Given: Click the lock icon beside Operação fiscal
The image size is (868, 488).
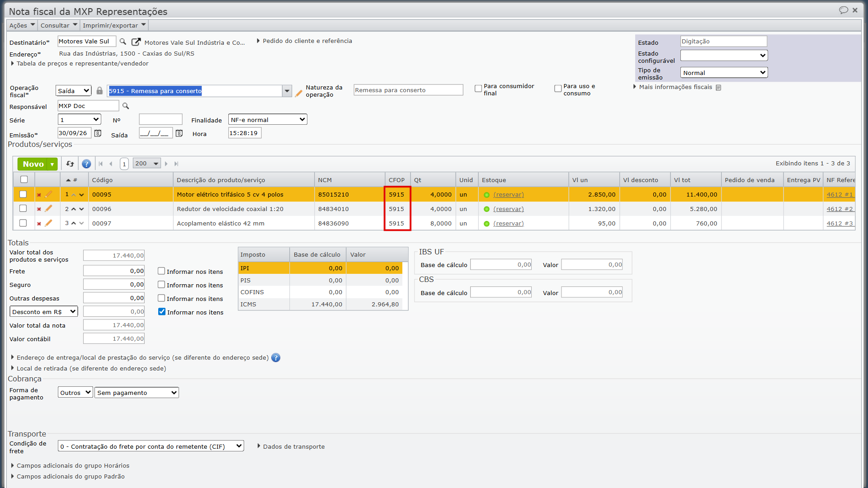Looking at the screenshot, I should point(99,91).
